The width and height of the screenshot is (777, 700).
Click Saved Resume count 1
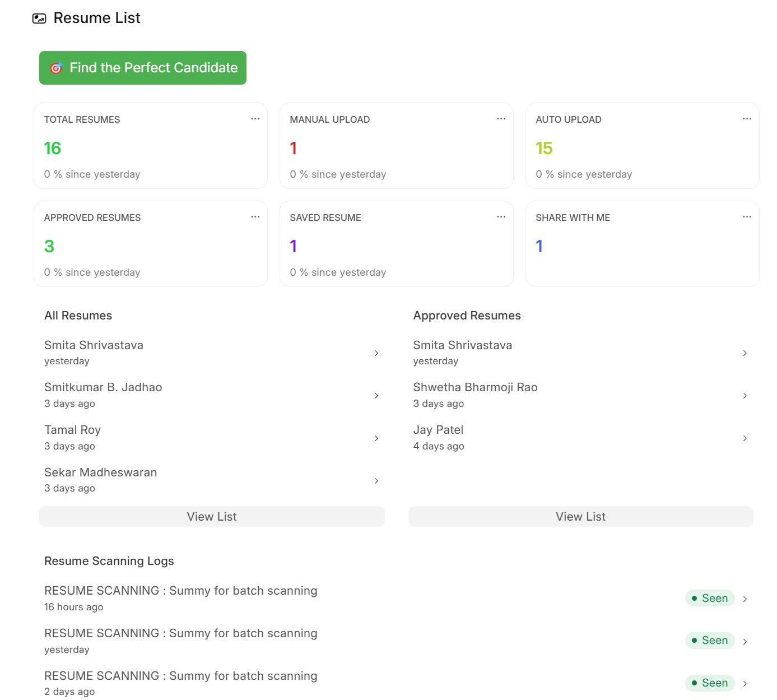coord(293,246)
